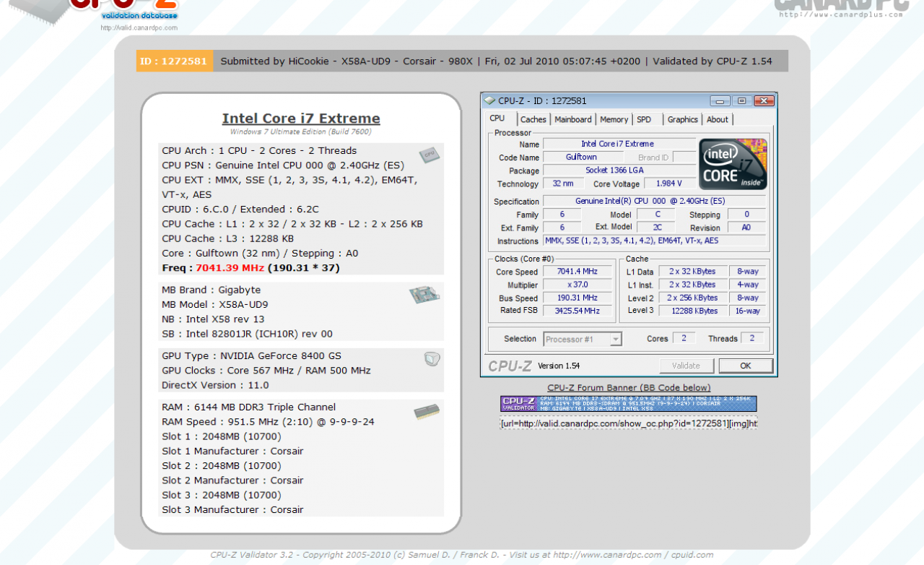Click the valid.canardpc.com link under logo
Image resolution: width=924 pixels, height=565 pixels.
tap(139, 28)
